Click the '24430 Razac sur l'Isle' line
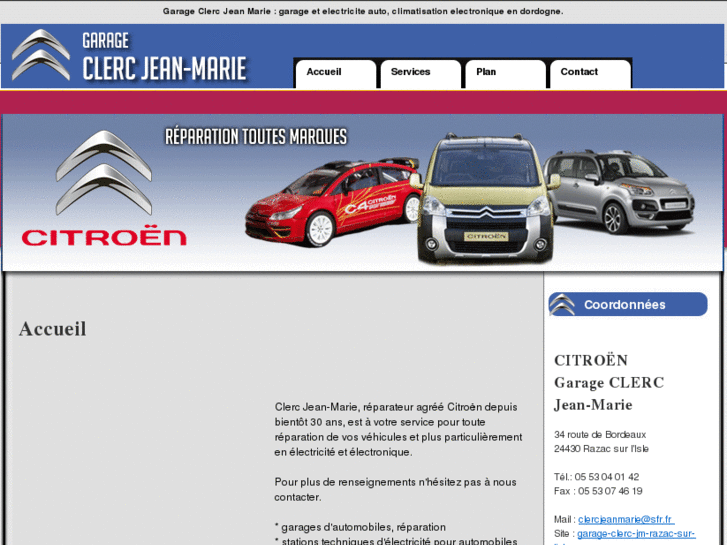The image size is (727, 545). click(601, 449)
